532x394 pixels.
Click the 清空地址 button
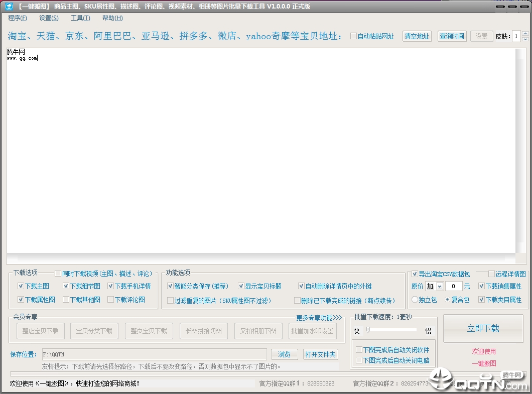417,36
